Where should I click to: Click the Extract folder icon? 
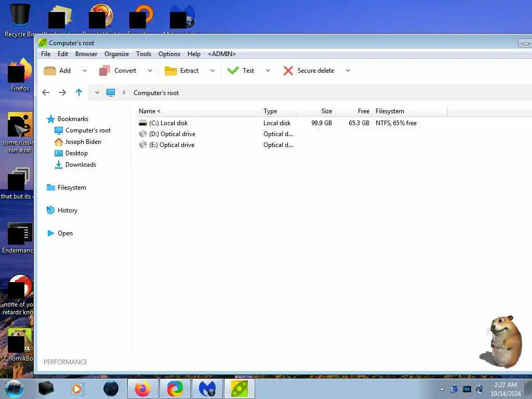pos(170,71)
